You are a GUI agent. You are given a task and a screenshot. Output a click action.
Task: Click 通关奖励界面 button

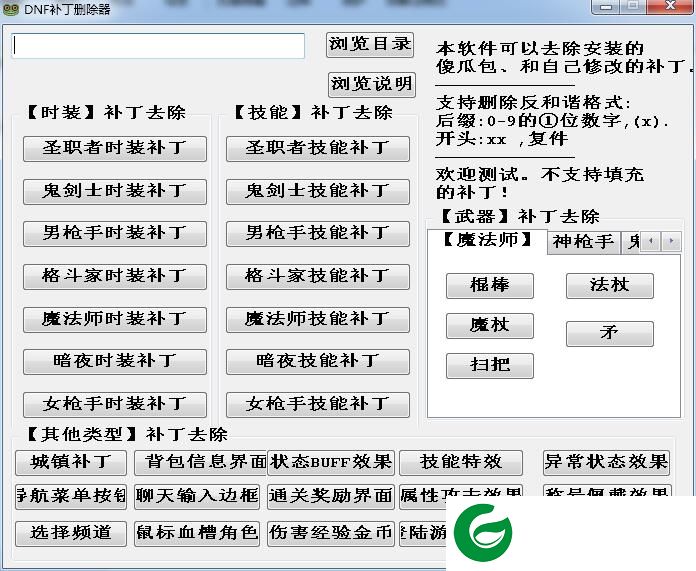331,496
